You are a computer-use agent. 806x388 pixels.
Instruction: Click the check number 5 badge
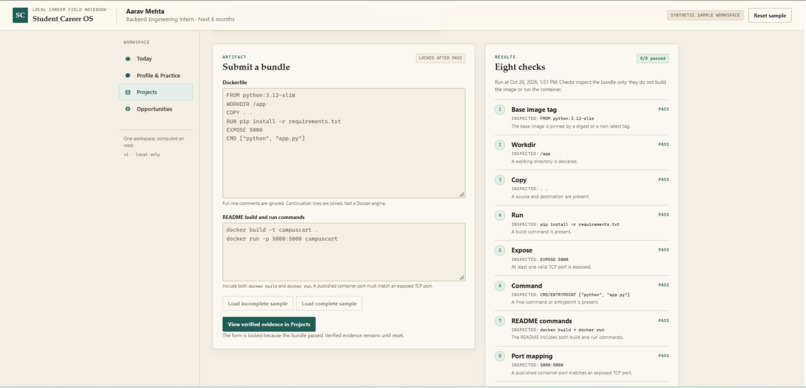point(500,250)
